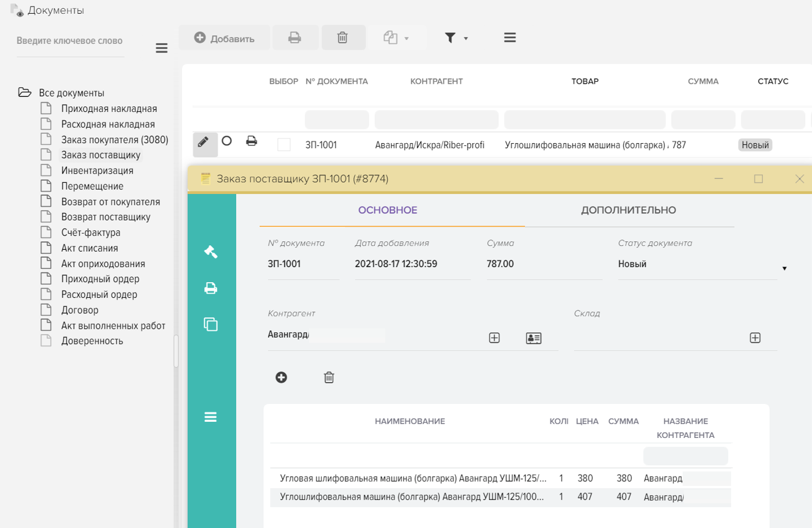
Task: Collapse the Все документы folder
Action: [25, 92]
